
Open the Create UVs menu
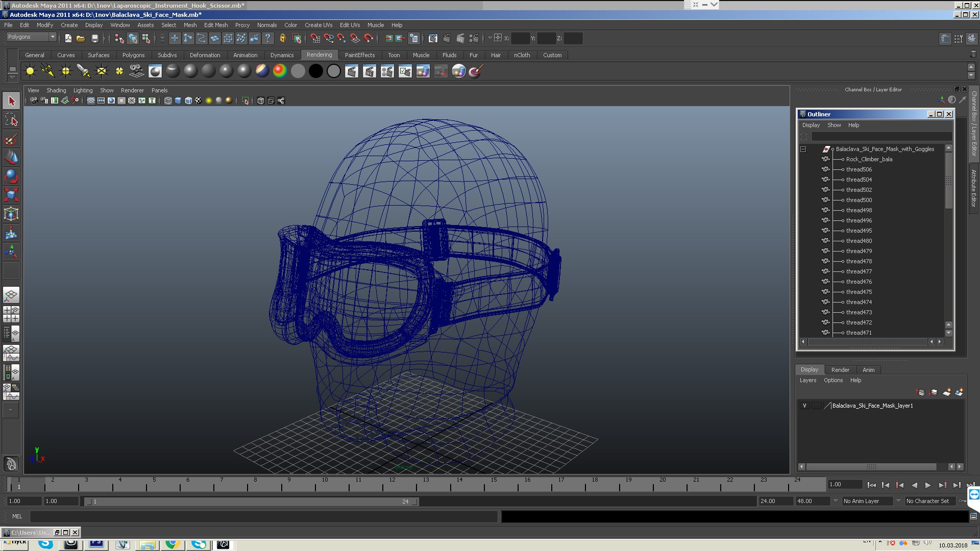tap(318, 25)
